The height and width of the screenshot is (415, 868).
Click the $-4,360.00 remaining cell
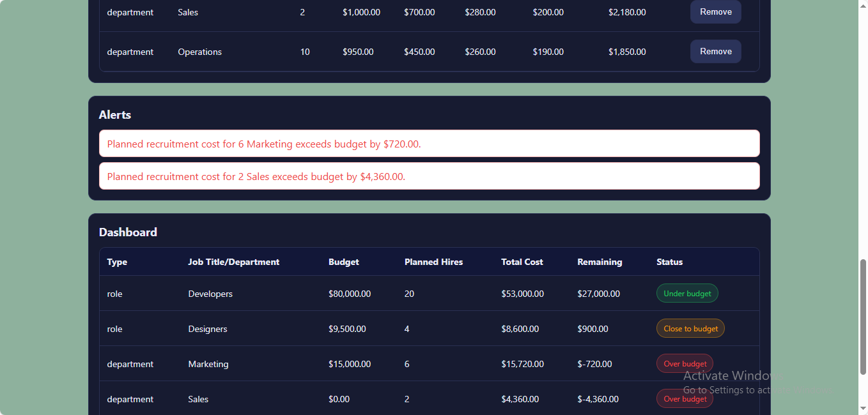(598, 399)
